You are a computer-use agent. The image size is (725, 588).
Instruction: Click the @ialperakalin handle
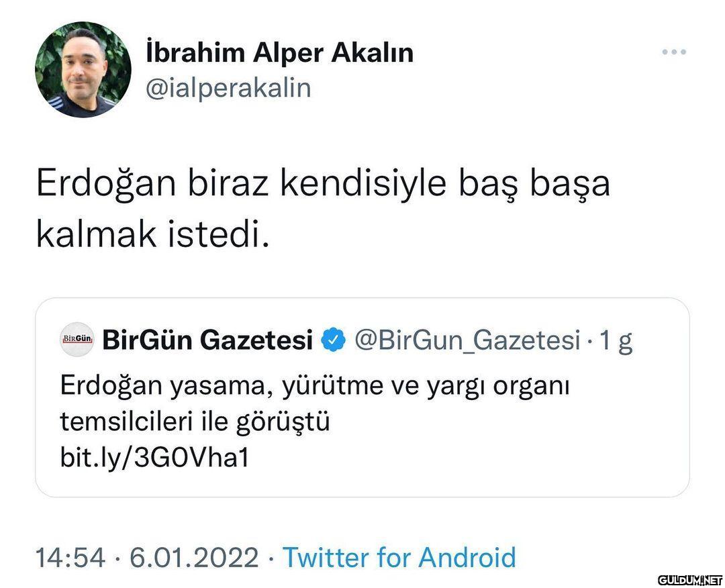point(228,87)
